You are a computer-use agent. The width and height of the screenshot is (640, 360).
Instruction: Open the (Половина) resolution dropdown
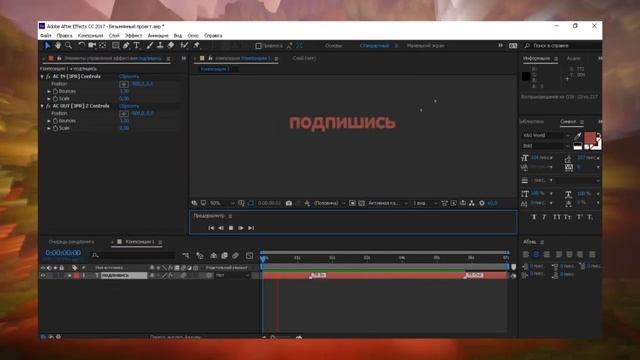[329, 203]
